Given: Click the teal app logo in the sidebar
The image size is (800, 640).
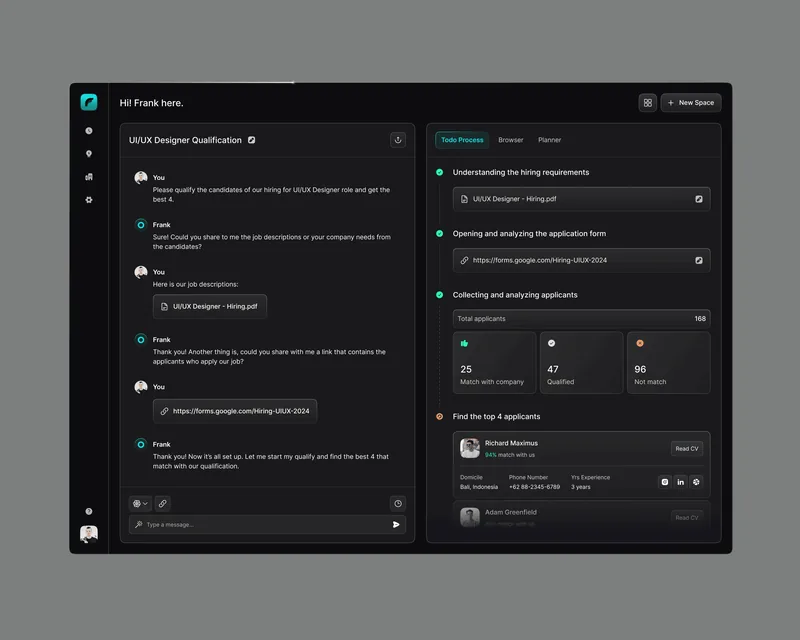Looking at the screenshot, I should (x=89, y=102).
